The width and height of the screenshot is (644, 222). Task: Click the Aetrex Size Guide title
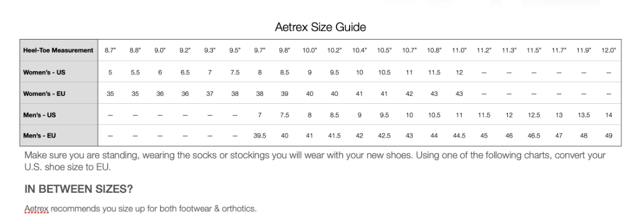(x=320, y=28)
